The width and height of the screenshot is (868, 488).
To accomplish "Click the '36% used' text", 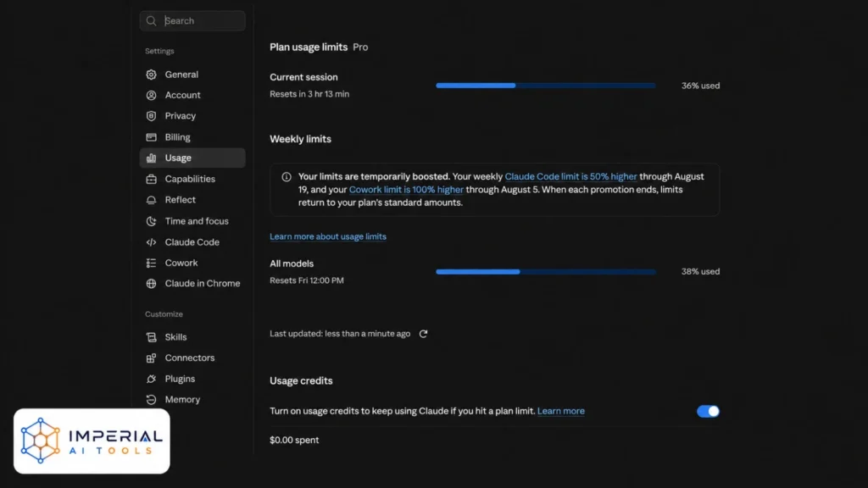I will coord(700,86).
